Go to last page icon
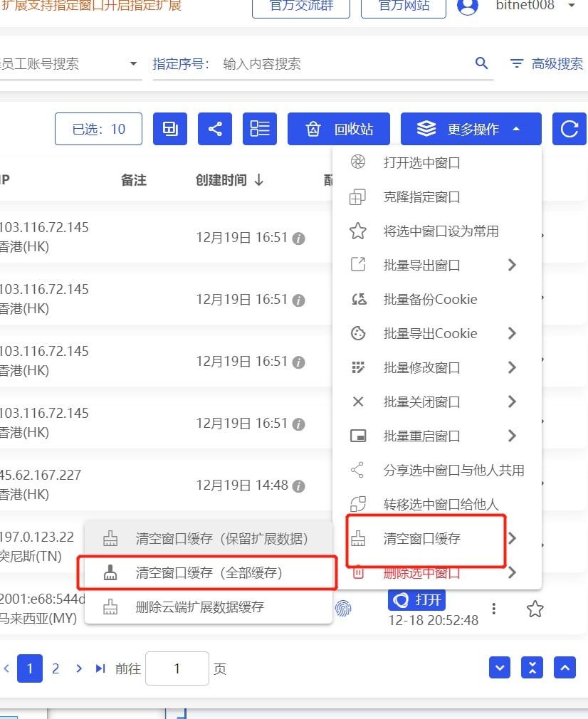The image size is (588, 719). 100,668
